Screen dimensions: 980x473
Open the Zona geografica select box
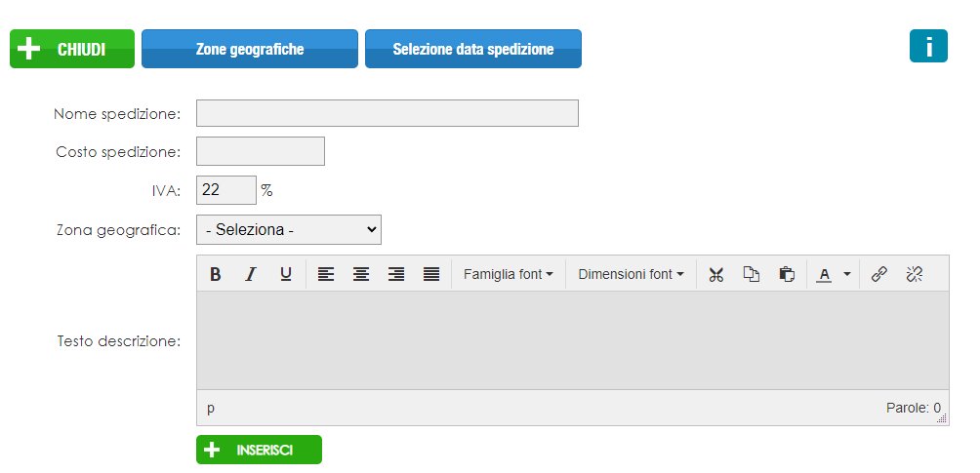click(289, 229)
